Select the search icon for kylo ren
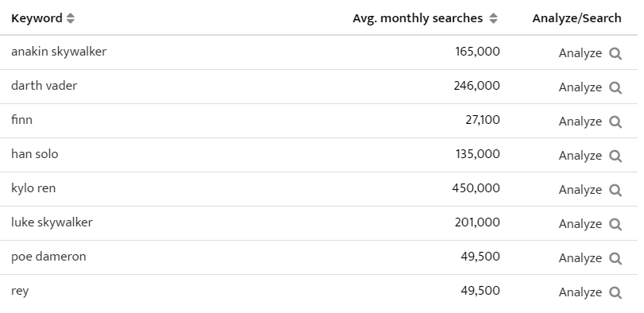Screen dimensions: 644x313 point(615,190)
